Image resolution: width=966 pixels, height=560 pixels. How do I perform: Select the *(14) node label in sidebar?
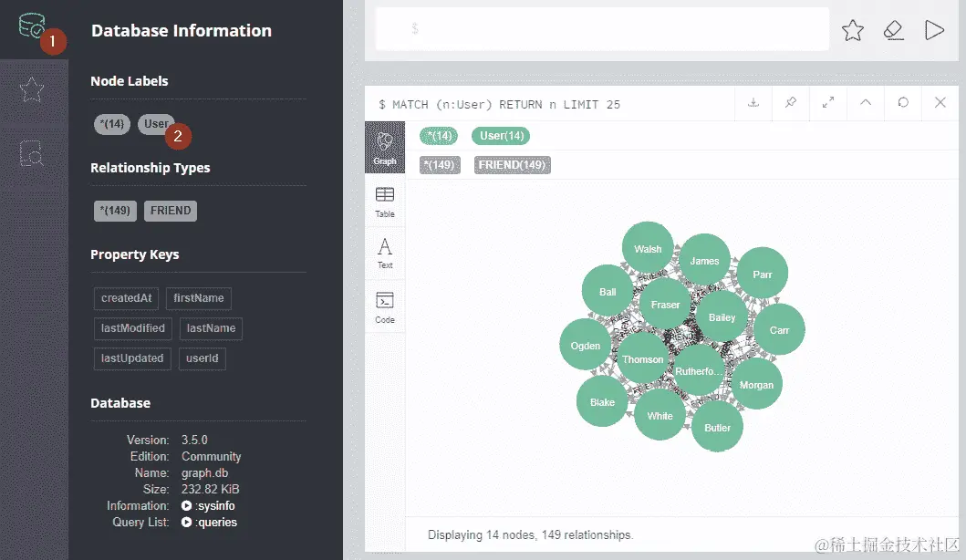pyautogui.click(x=112, y=124)
